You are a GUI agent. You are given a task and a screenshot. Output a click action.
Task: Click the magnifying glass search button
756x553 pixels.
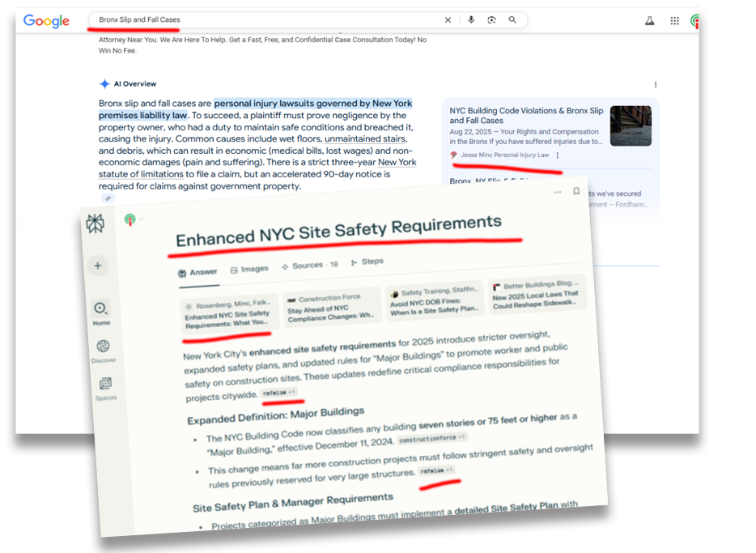point(512,20)
